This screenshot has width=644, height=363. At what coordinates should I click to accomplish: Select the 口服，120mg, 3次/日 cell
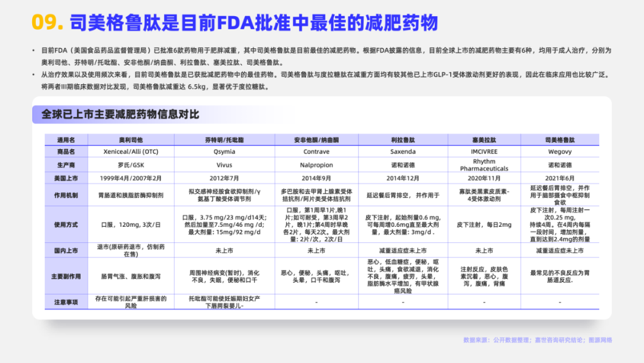click(131, 225)
